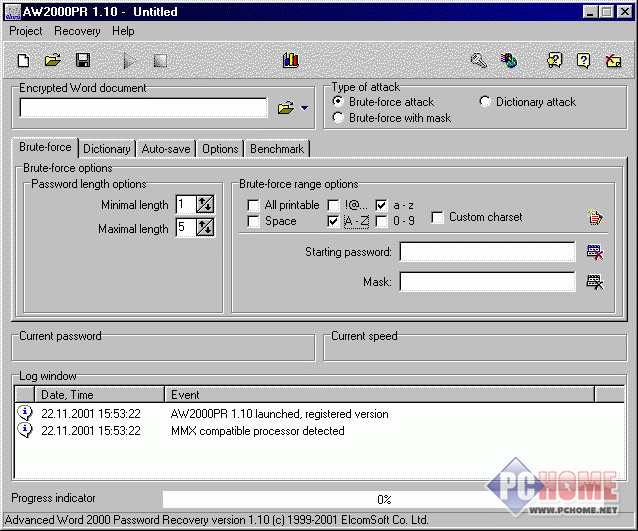The image size is (638, 531).
Task: Adjust Minimal length spinner arrows
Action: pyautogui.click(x=205, y=204)
